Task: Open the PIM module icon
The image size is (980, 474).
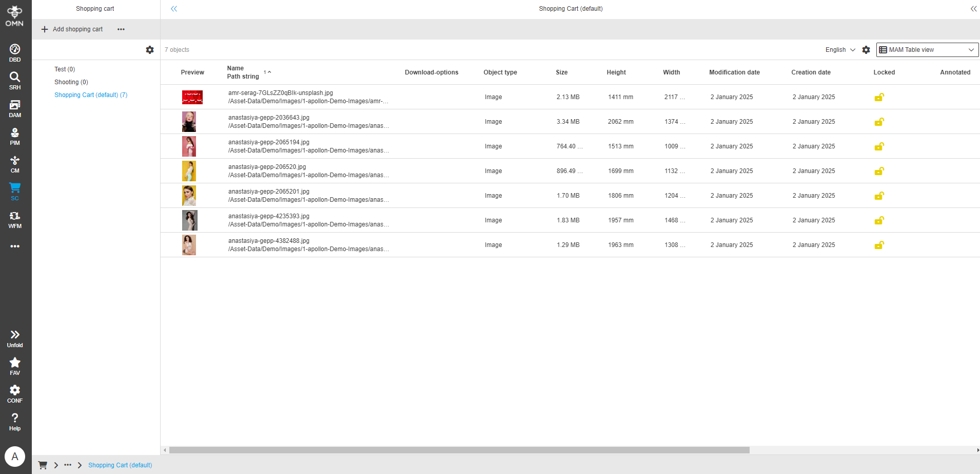Action: [x=15, y=136]
